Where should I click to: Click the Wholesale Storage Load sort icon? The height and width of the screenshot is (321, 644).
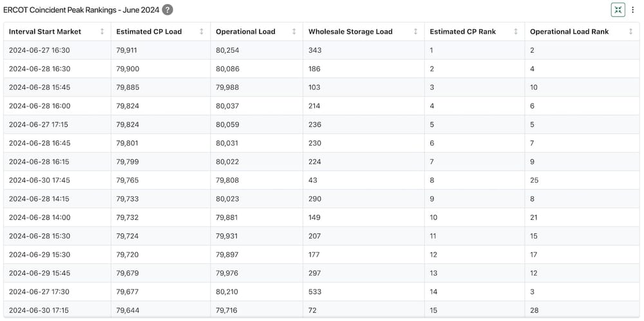pos(415,32)
